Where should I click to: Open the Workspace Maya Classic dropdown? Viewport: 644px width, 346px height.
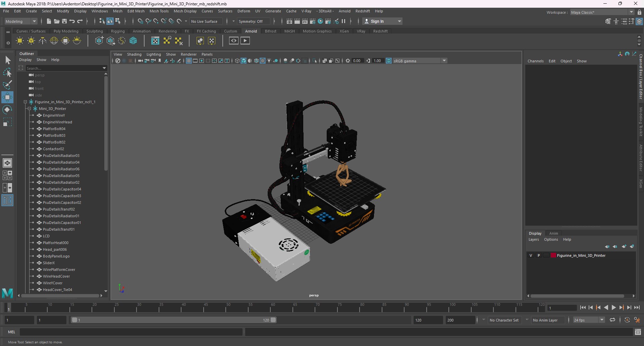[x=602, y=12]
